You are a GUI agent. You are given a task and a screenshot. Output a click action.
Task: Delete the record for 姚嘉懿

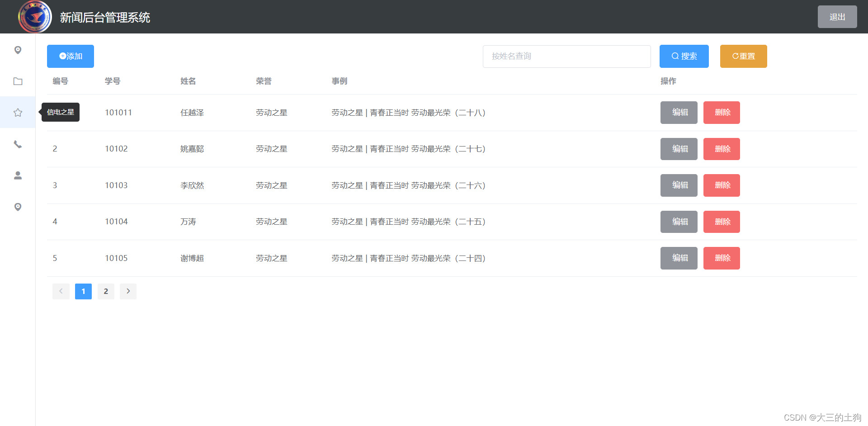pyautogui.click(x=722, y=149)
